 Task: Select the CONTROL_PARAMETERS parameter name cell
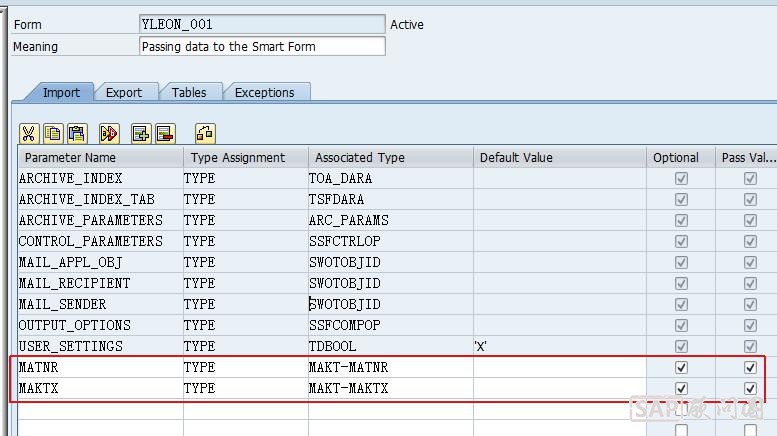101,241
